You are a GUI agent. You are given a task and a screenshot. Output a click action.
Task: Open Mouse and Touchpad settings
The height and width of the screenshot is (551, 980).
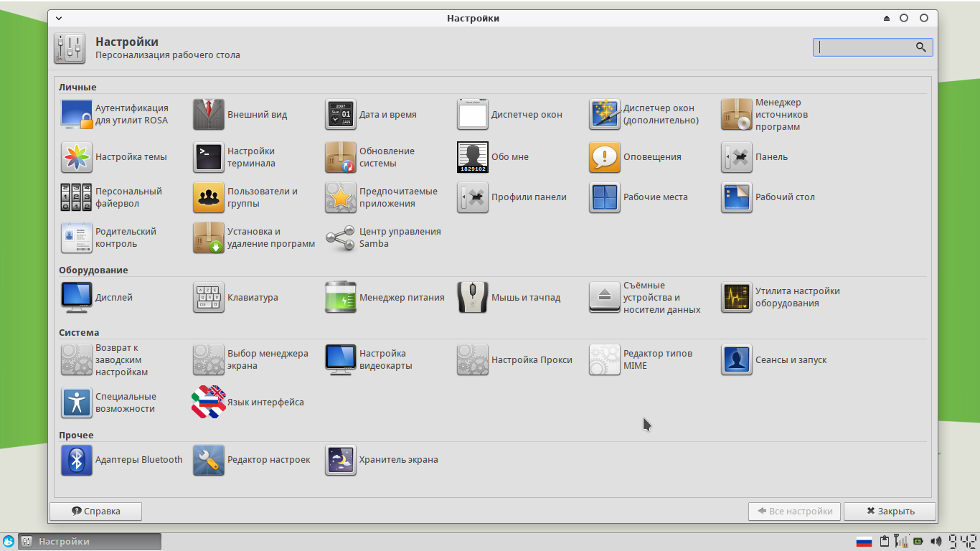tap(473, 298)
